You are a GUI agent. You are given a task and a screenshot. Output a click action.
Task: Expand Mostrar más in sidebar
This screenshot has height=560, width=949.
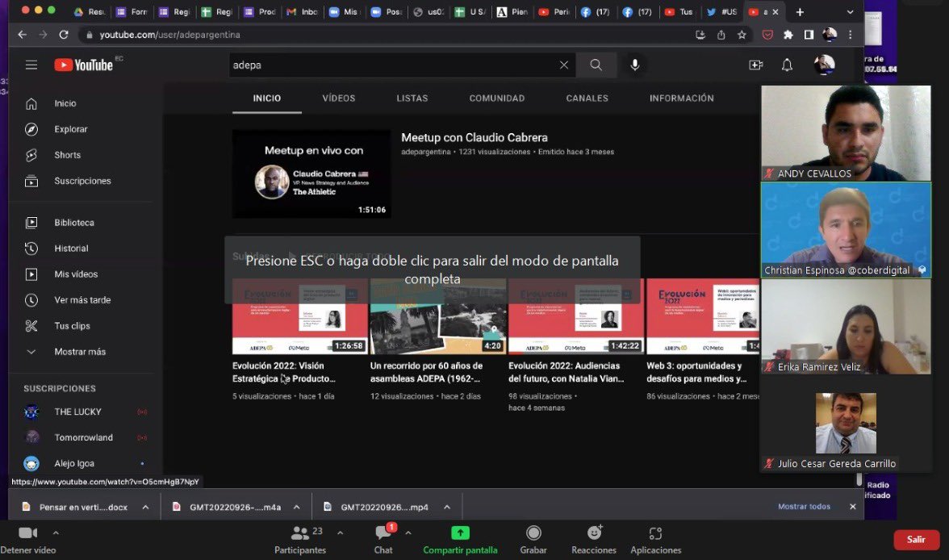point(82,352)
